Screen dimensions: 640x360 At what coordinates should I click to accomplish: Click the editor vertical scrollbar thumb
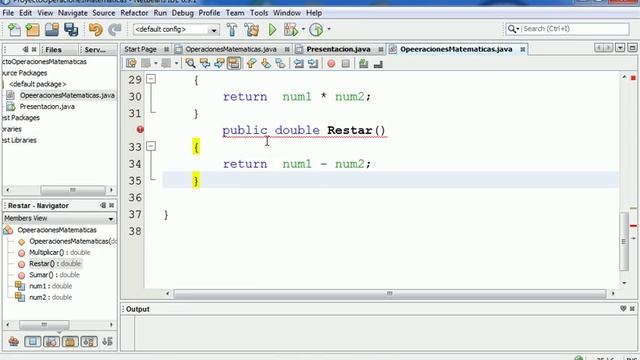click(x=624, y=241)
